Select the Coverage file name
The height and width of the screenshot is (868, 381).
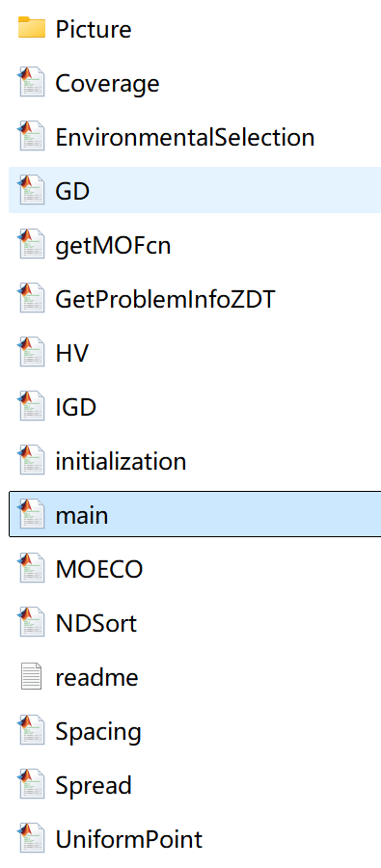[x=107, y=84]
